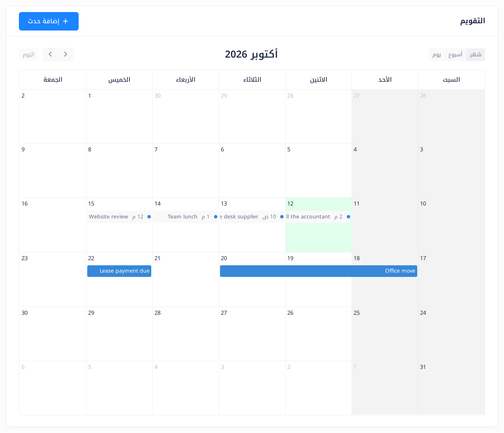Open the Team lunch event text

tap(182, 217)
